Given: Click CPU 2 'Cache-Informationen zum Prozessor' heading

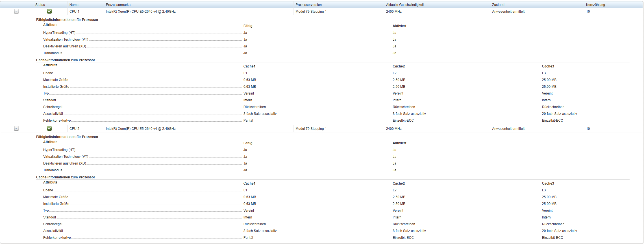Looking at the screenshot, I should [x=66, y=177].
